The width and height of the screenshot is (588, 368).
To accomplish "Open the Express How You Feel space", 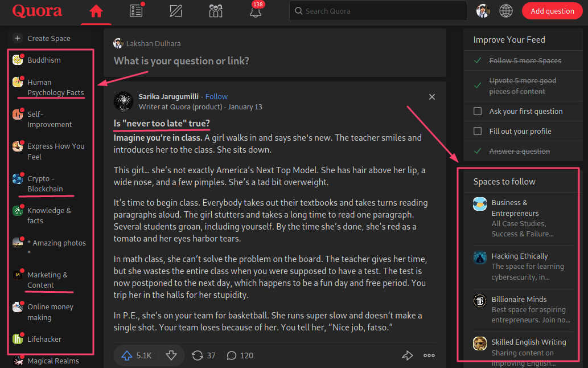I will coord(56,151).
